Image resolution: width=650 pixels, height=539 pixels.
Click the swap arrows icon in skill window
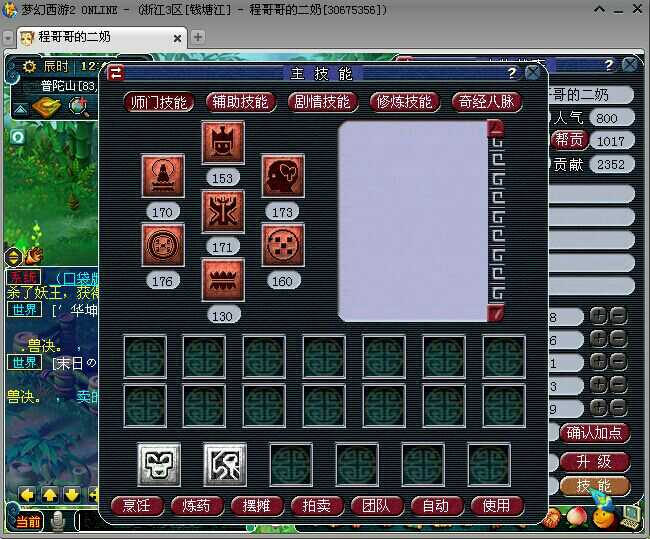(x=116, y=73)
